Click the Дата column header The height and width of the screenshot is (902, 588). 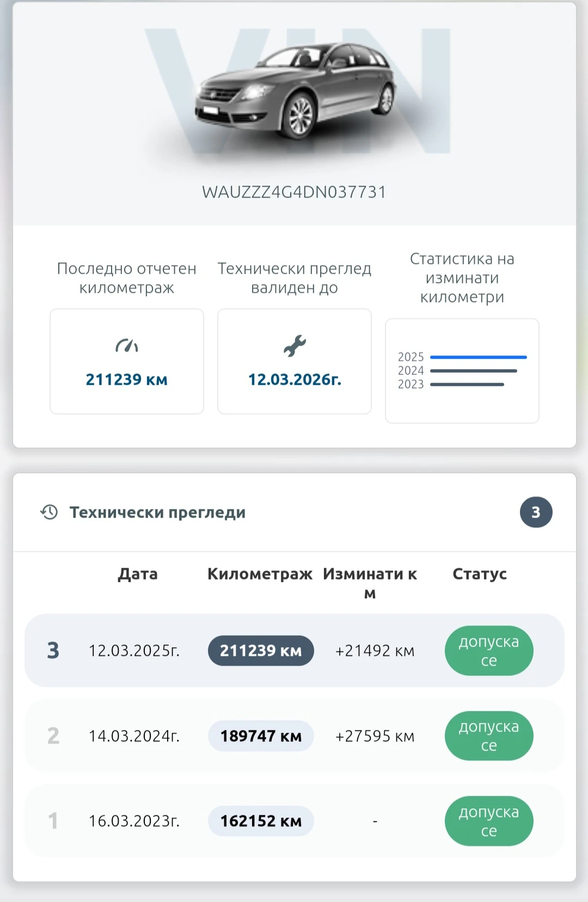pos(138,574)
